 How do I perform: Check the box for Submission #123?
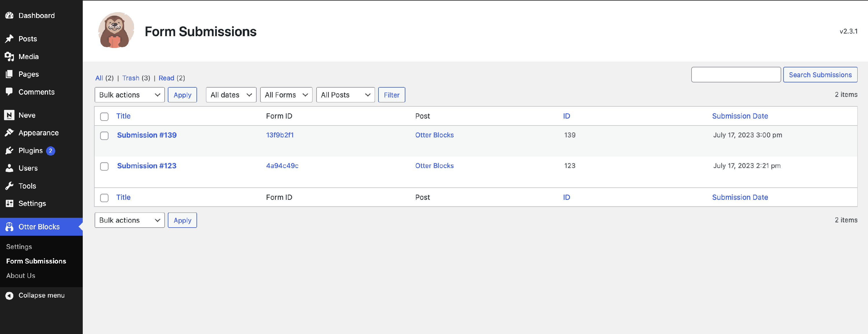pos(104,166)
